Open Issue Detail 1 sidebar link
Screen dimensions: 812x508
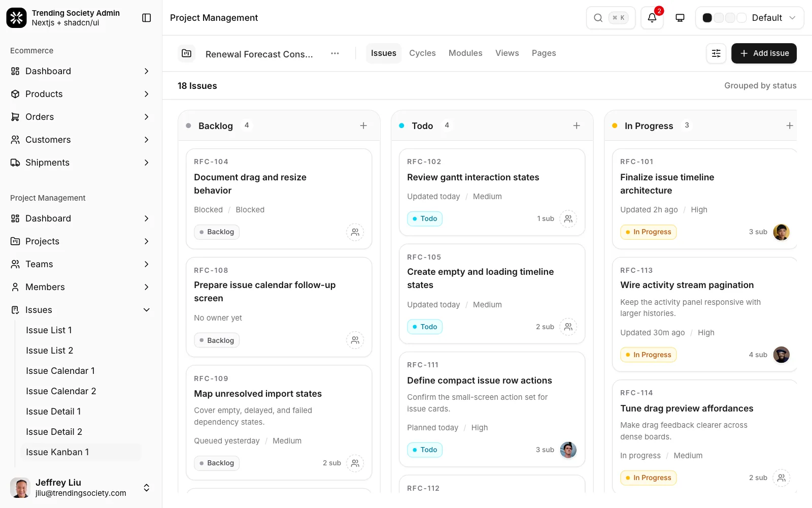81,411
